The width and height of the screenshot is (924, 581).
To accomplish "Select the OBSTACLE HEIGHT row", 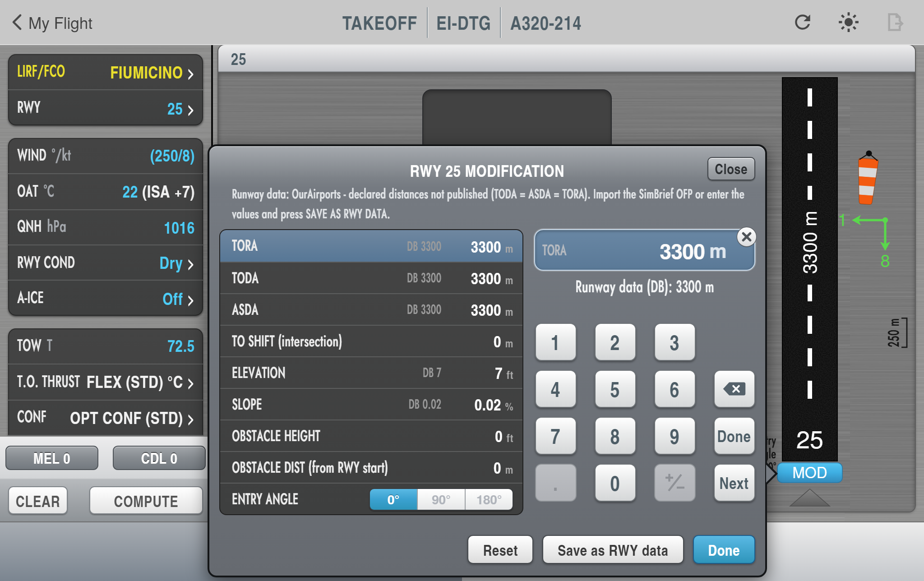I will point(371,436).
